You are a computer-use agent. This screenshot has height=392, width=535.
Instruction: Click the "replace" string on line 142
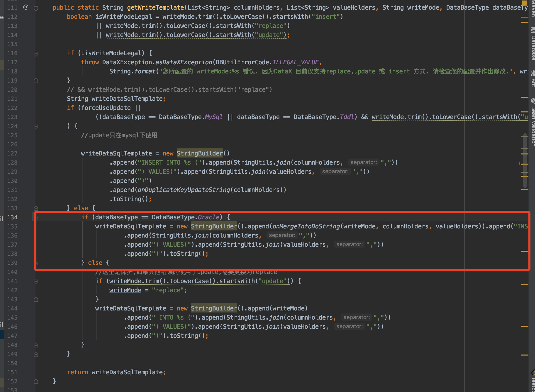tap(168, 290)
